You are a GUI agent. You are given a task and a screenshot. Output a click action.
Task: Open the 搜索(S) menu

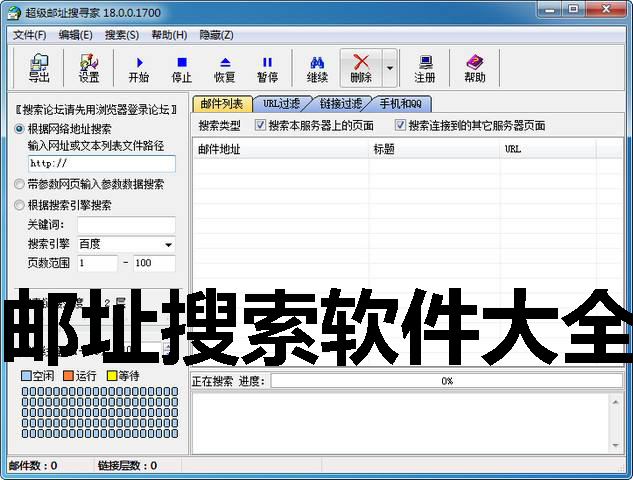coord(122,35)
